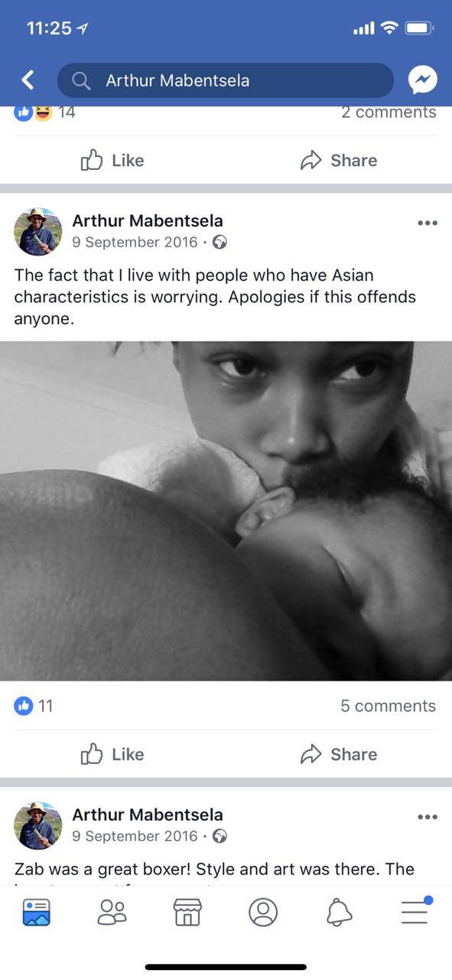Like the post with black-and-white photo
This screenshot has height=980, width=452.
(x=112, y=754)
